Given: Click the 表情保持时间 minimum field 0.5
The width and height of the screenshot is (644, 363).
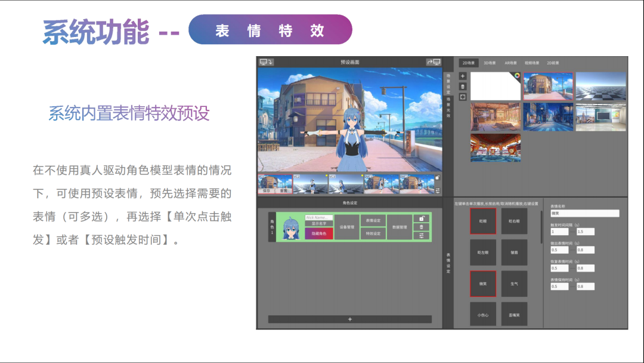Looking at the screenshot, I should click(x=559, y=286).
